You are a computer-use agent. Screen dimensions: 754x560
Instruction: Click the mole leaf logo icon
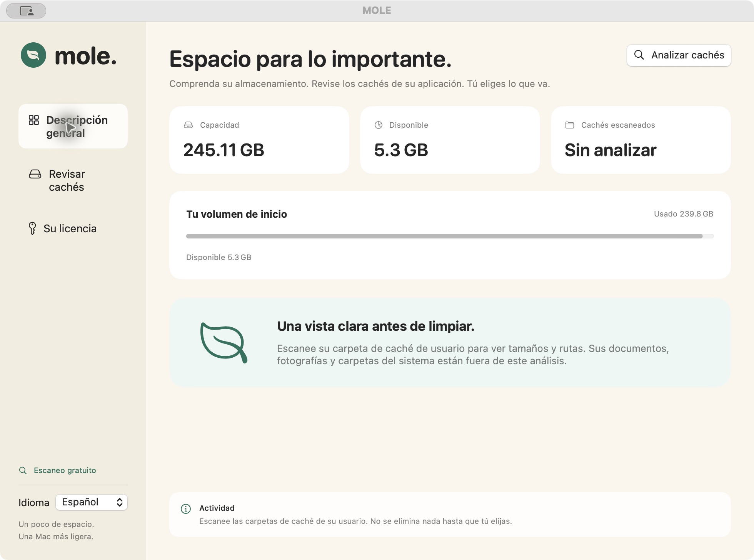click(x=33, y=55)
